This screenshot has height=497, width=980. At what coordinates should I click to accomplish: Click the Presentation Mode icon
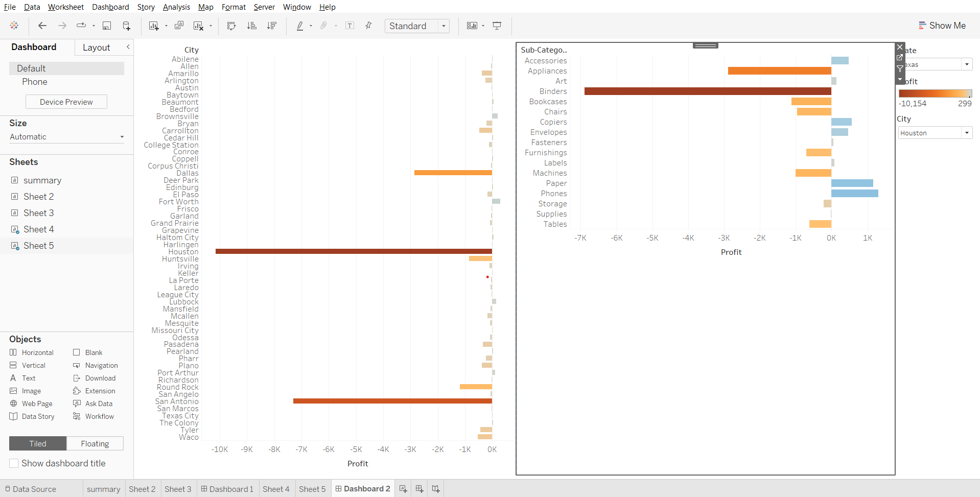[497, 26]
